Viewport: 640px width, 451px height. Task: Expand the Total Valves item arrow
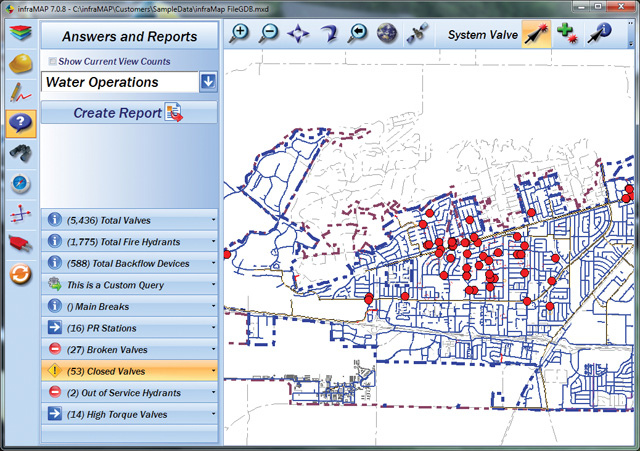[x=213, y=221]
